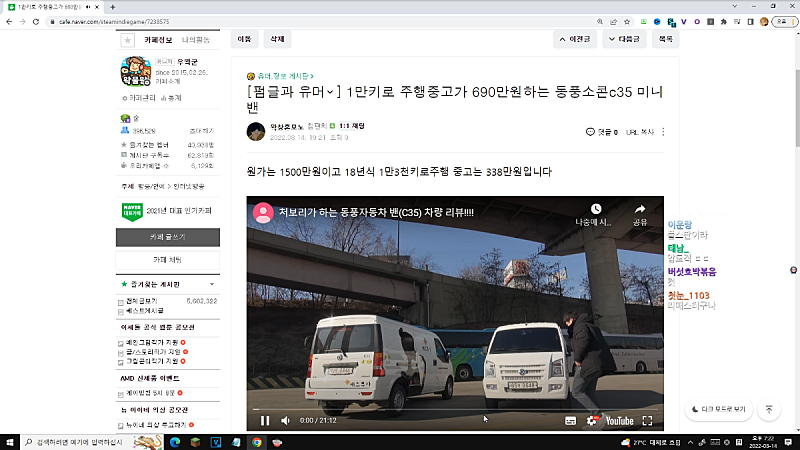Click the comments count icon

[590, 132]
